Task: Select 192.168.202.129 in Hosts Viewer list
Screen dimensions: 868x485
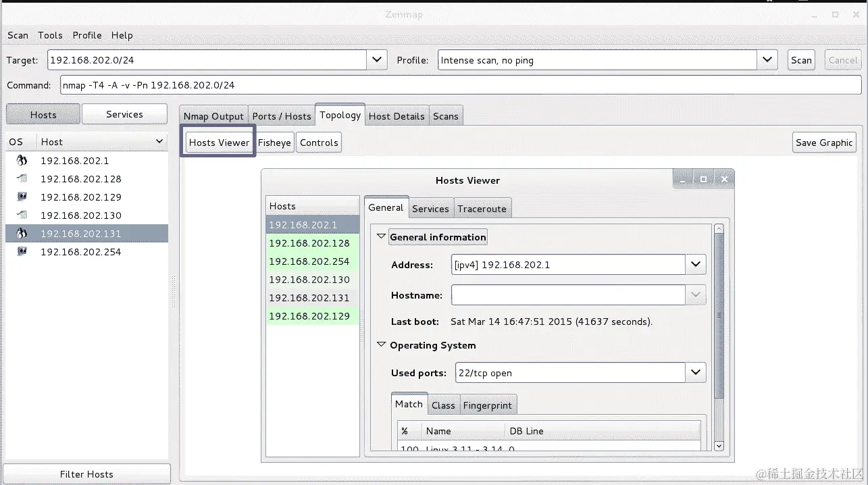Action: [313, 316]
